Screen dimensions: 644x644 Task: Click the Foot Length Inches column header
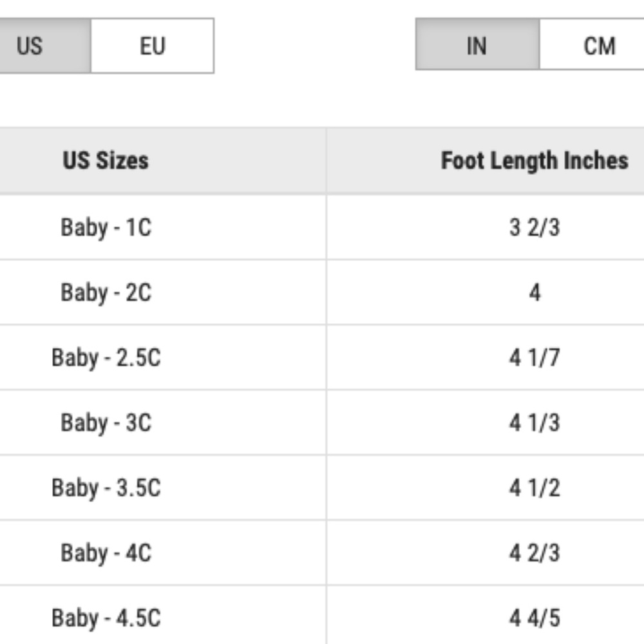(535, 160)
